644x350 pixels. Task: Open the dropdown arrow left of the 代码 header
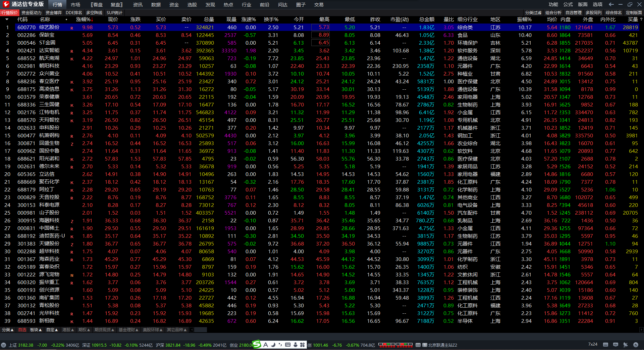[7, 19]
